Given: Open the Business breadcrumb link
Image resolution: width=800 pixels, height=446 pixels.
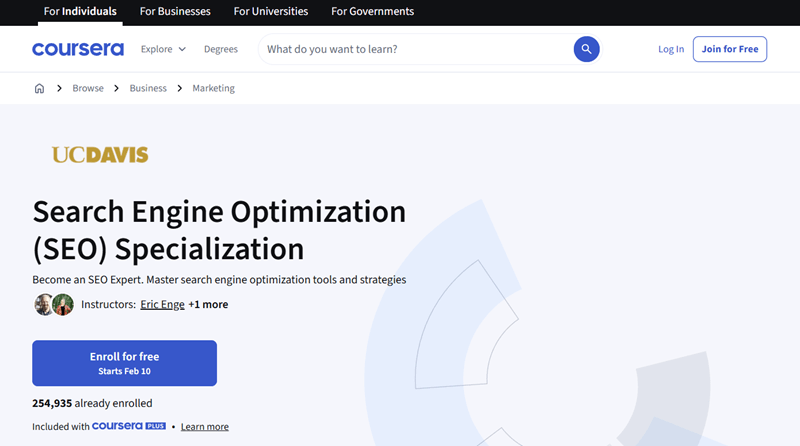Looking at the screenshot, I should click(x=148, y=88).
